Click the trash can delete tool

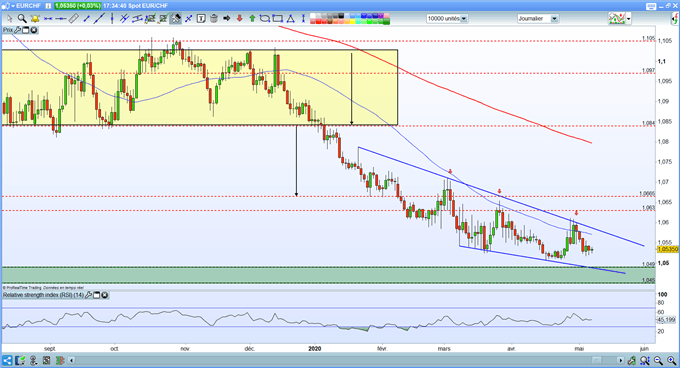click(x=213, y=19)
